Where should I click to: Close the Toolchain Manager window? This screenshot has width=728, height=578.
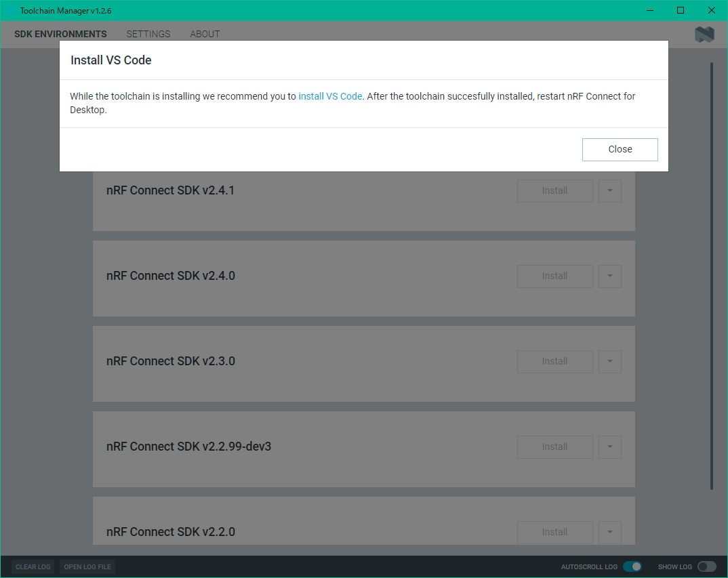711,10
